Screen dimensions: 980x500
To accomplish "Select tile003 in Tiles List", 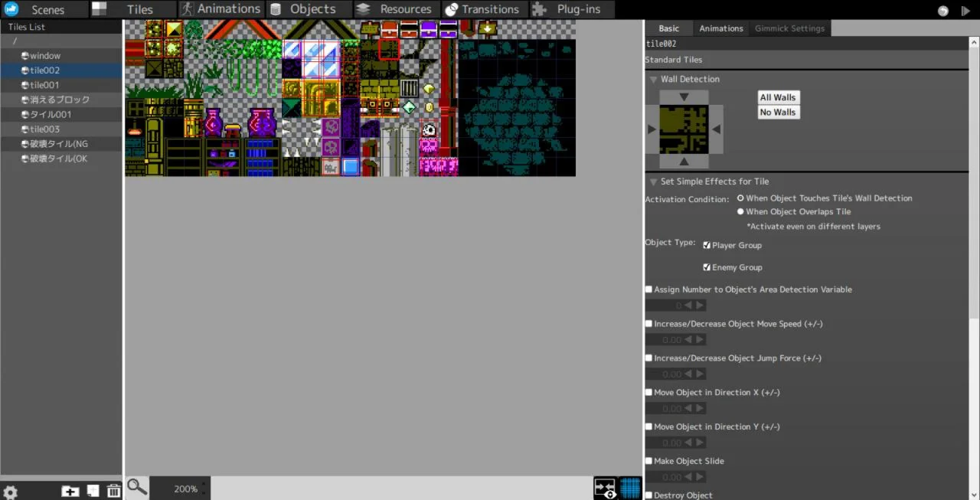I will point(61,129).
